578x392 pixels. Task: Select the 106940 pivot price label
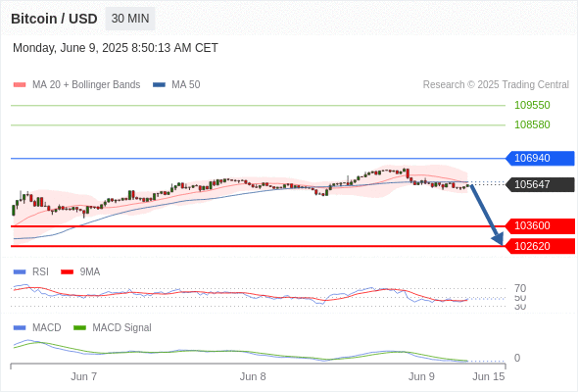[x=540, y=158]
